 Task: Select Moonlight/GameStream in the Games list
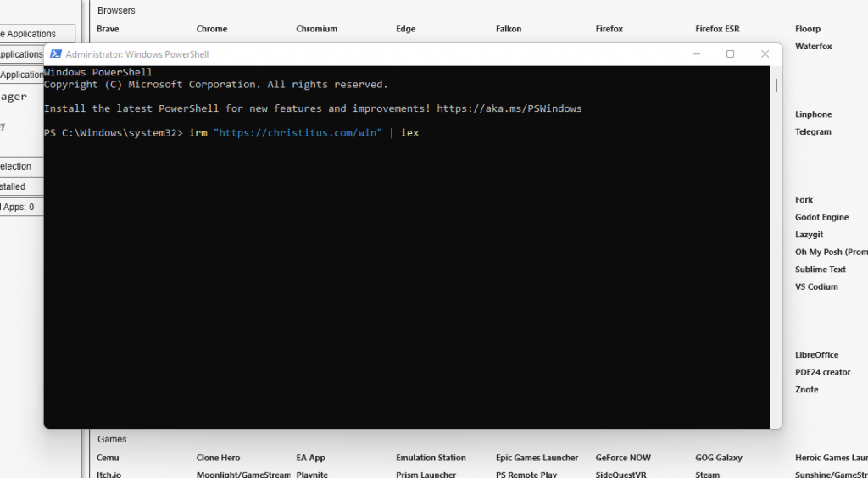click(243, 475)
